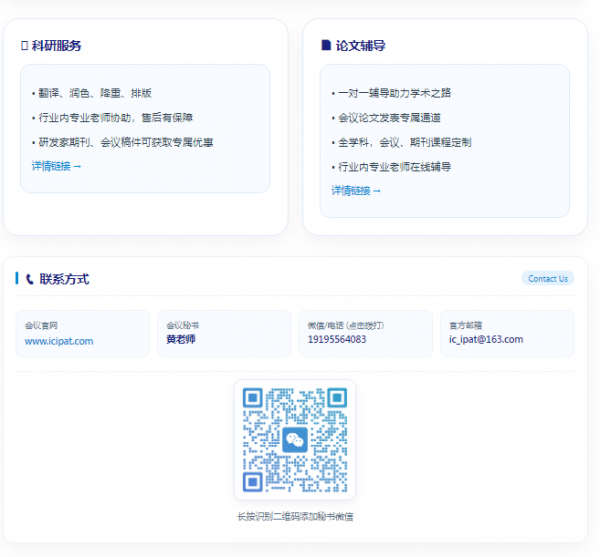
Task: Click the 科研服务 heading icon
Action: pyautogui.click(x=24, y=46)
